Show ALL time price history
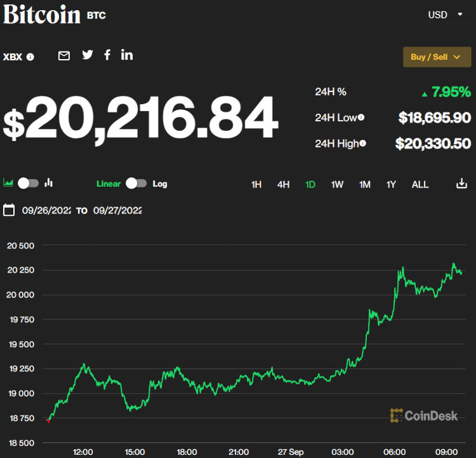Screen dimensions: 476x458 point(420,185)
